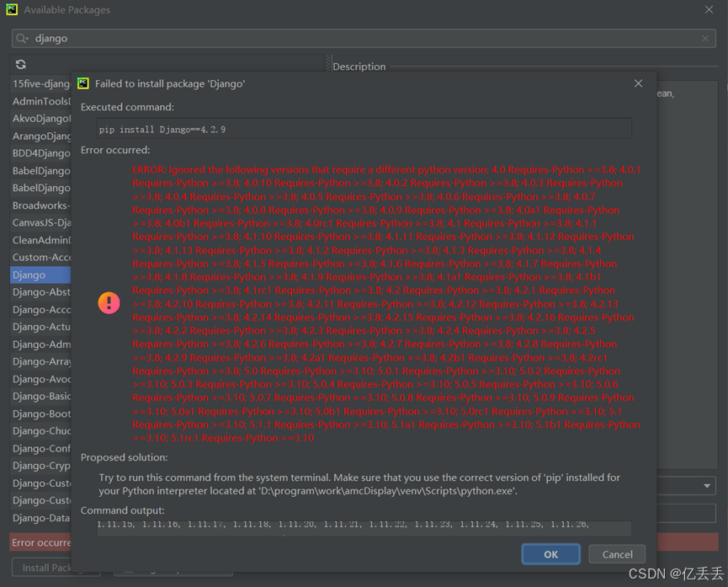Select the Django-Chuc package row
Viewport: 728px width, 587px height.
tap(41, 431)
